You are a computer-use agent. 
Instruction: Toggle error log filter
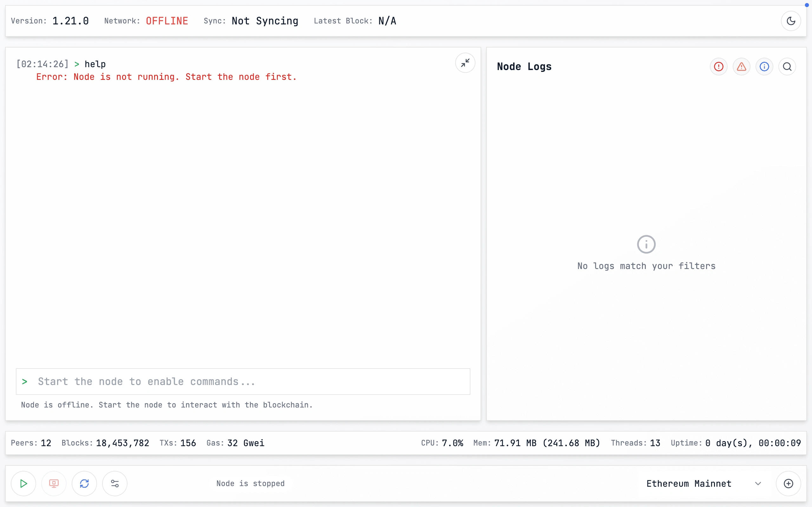718,67
